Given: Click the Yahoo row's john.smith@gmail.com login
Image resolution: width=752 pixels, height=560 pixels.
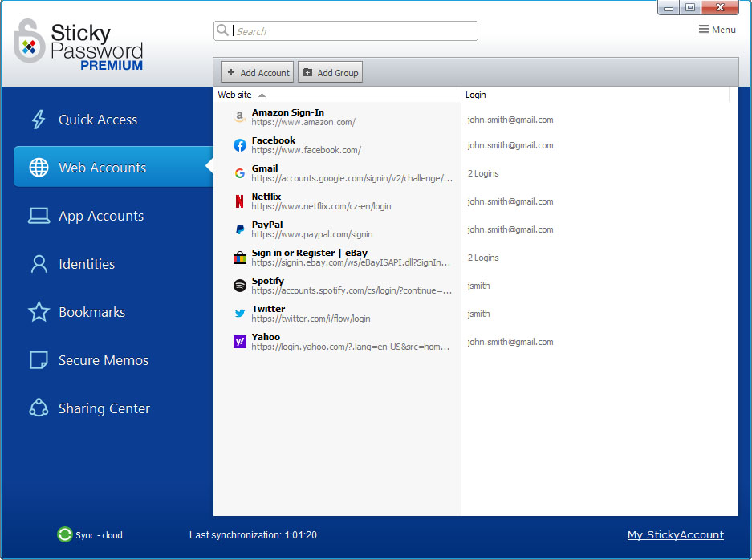Looking at the screenshot, I should [x=510, y=342].
